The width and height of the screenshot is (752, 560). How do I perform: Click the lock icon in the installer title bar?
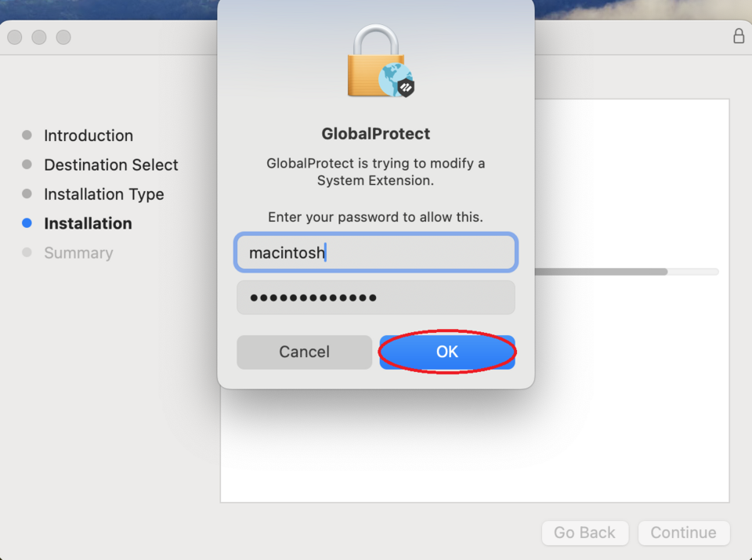coord(739,37)
